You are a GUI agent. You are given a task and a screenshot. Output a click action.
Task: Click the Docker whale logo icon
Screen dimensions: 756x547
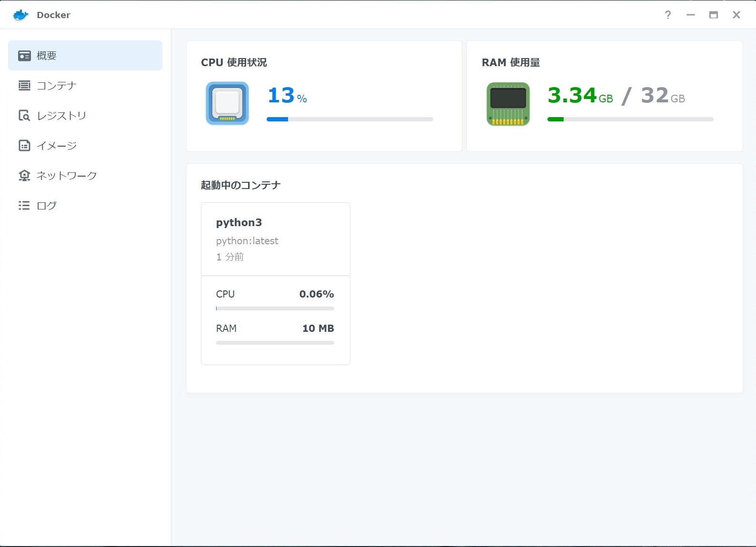tap(21, 15)
